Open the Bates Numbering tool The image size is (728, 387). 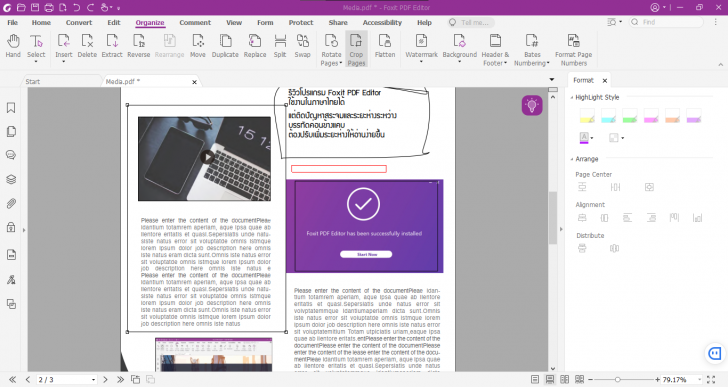[x=532, y=49]
